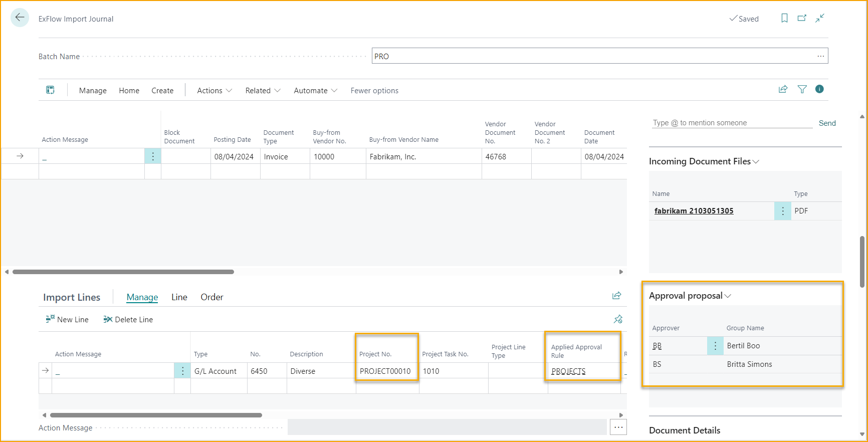Click the back arrow button
868x442 pixels.
click(x=20, y=18)
